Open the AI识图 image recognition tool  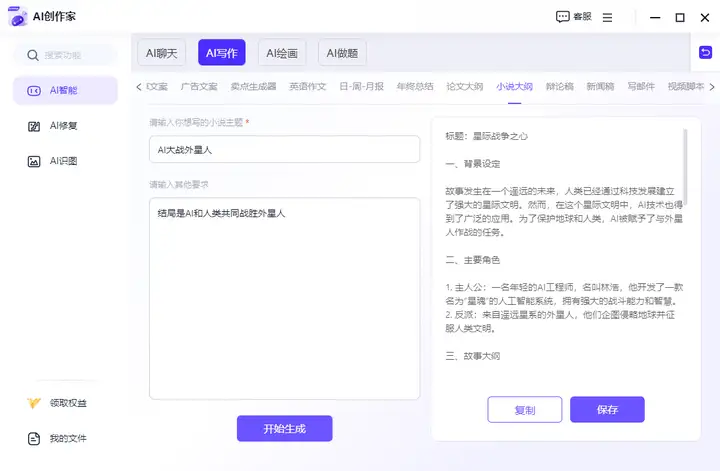pos(65,161)
